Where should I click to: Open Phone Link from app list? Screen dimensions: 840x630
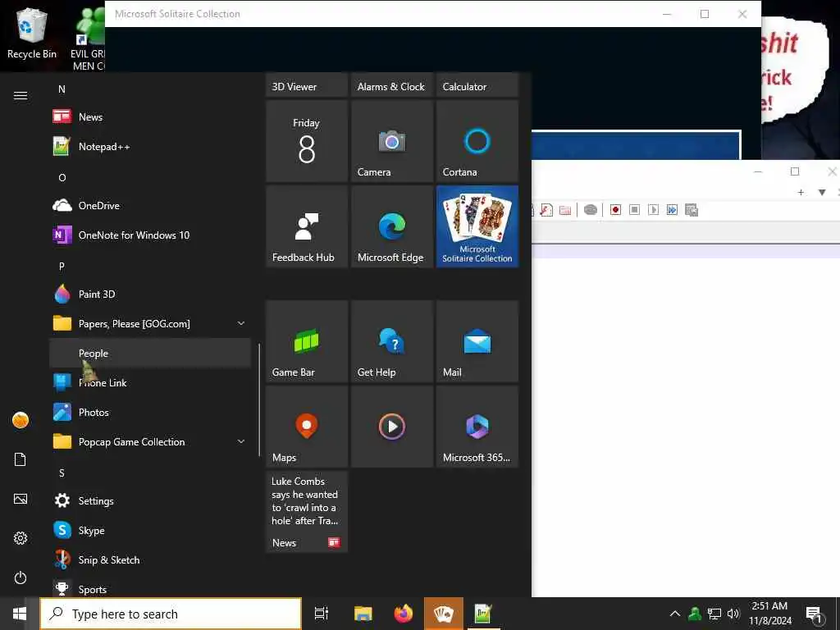149,382
